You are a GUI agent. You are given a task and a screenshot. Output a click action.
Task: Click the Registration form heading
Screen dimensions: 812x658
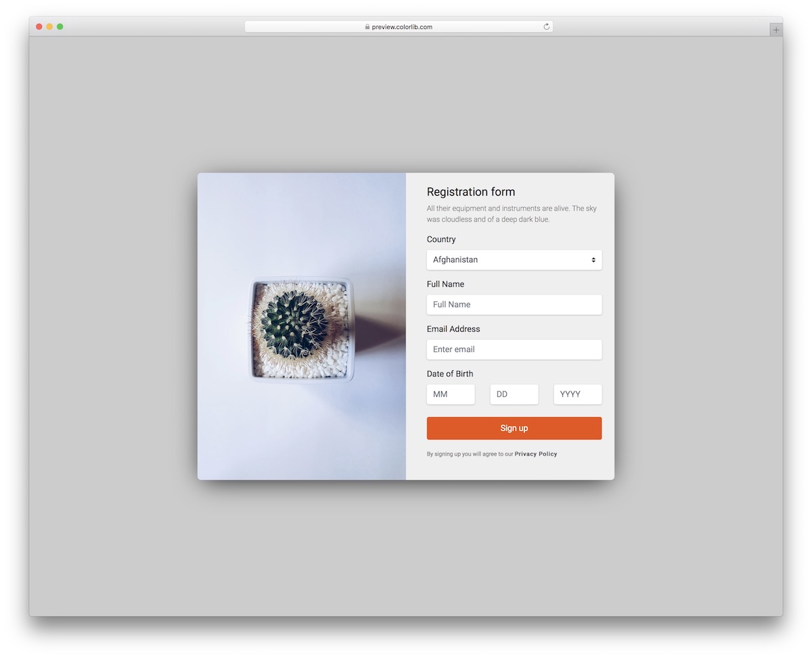pyautogui.click(x=471, y=192)
